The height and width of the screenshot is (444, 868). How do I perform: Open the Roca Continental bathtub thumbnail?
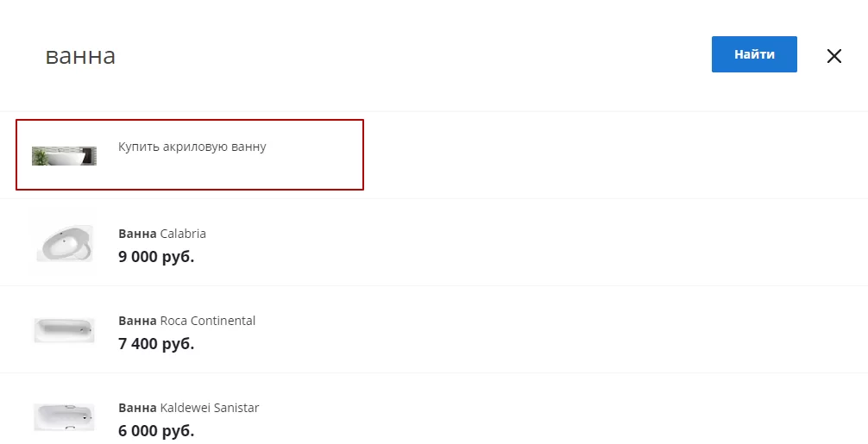[x=64, y=330]
